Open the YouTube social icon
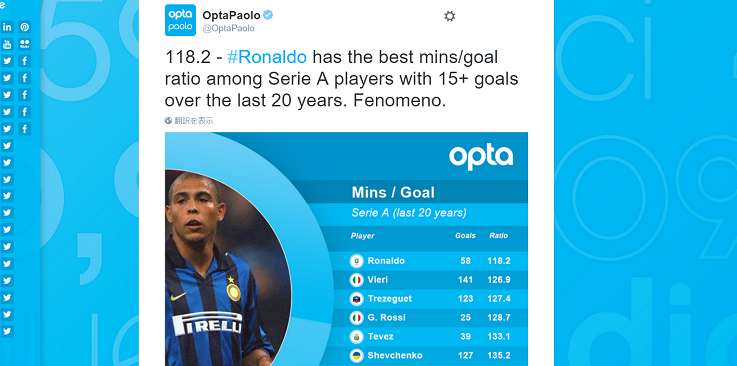This screenshot has height=366, width=737. pos(7,44)
